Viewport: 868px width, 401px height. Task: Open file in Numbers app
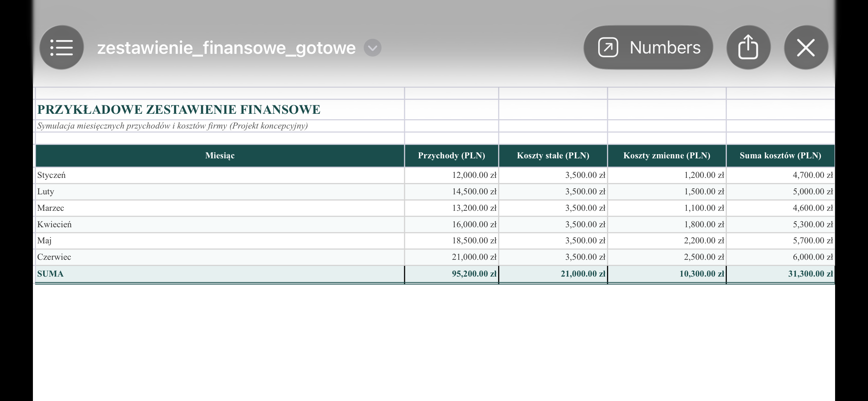pyautogui.click(x=648, y=47)
